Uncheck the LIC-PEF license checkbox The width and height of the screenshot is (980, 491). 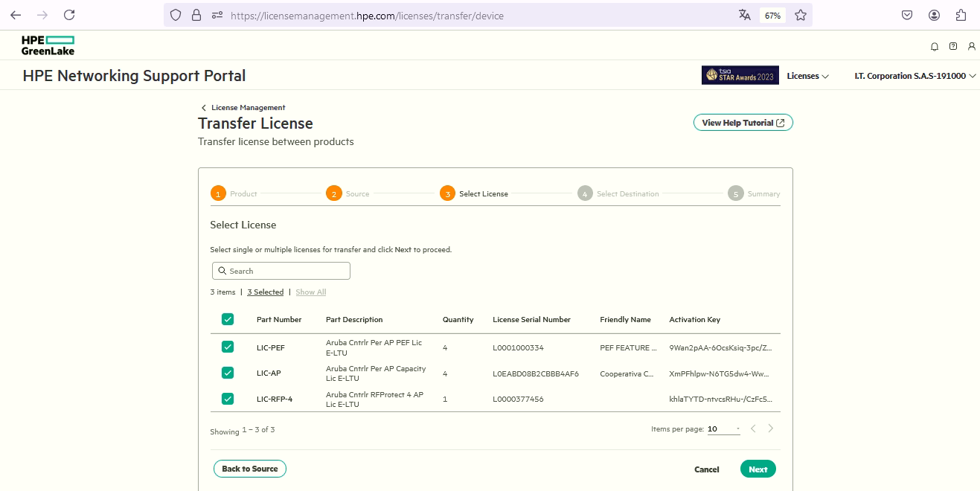228,347
